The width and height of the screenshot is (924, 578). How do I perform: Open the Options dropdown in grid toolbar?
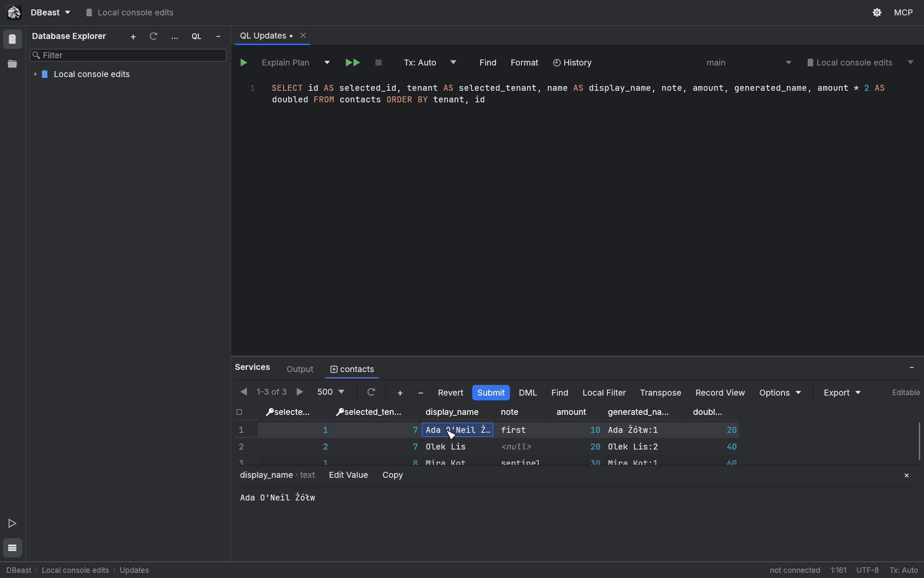coord(780,393)
